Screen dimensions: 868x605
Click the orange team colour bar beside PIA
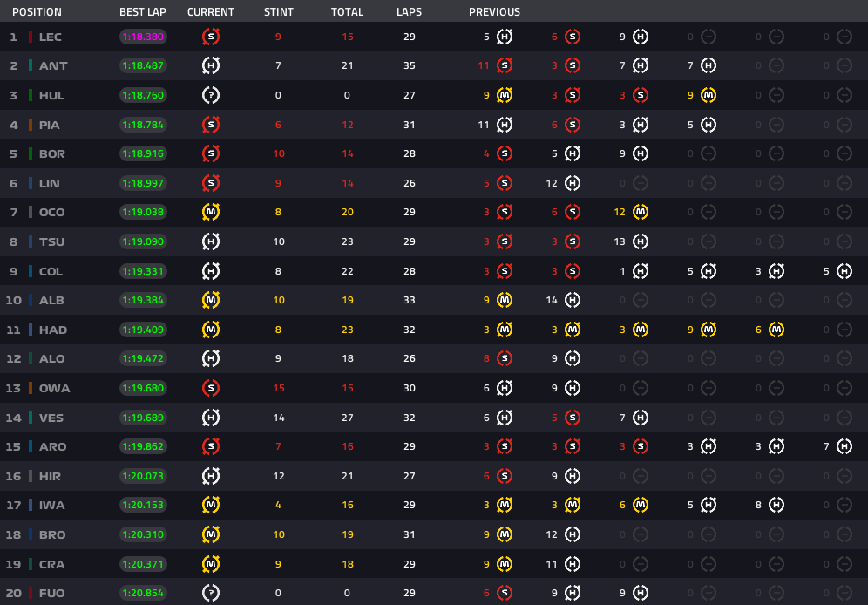tap(31, 125)
